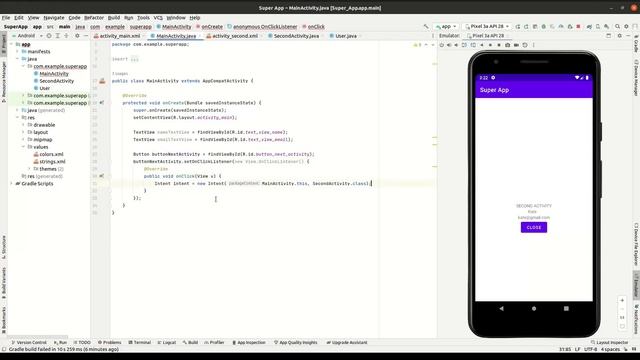Tap the phone's back triangle button
Image resolution: width=640 pixels, height=360 pixels.
(x=501, y=309)
